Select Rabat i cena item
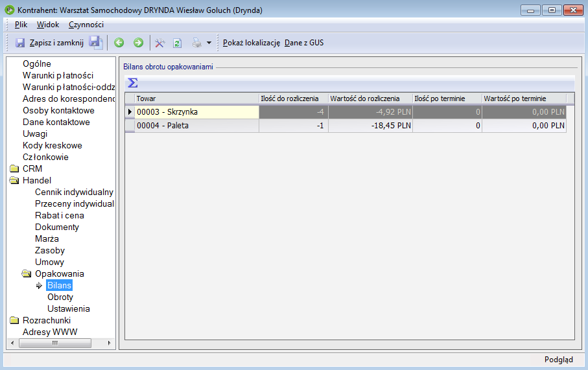 (x=59, y=215)
